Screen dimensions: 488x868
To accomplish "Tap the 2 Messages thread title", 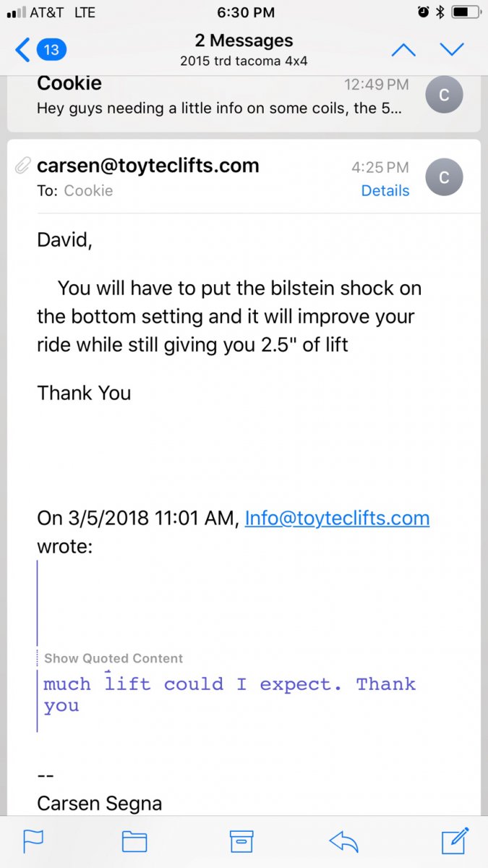I will (244, 41).
